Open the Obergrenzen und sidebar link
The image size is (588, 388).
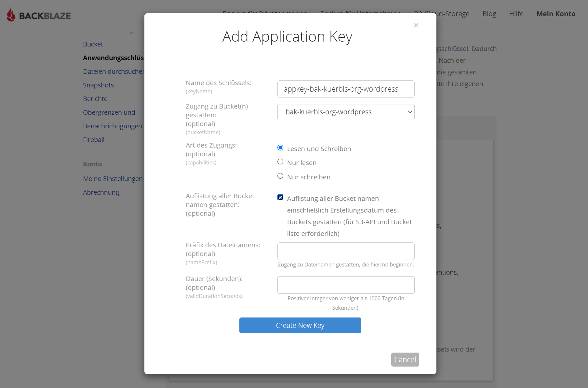[x=109, y=112]
